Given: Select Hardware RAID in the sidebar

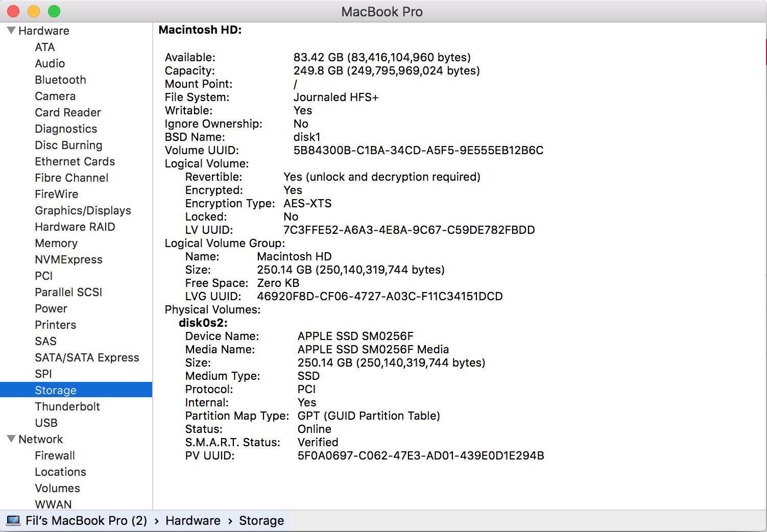Looking at the screenshot, I should (x=75, y=227).
